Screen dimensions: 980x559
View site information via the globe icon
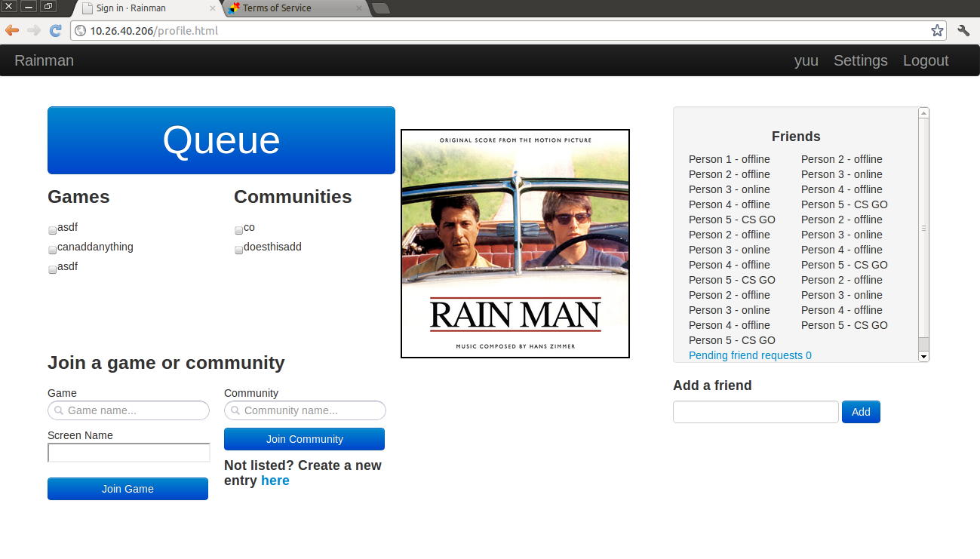coord(80,31)
